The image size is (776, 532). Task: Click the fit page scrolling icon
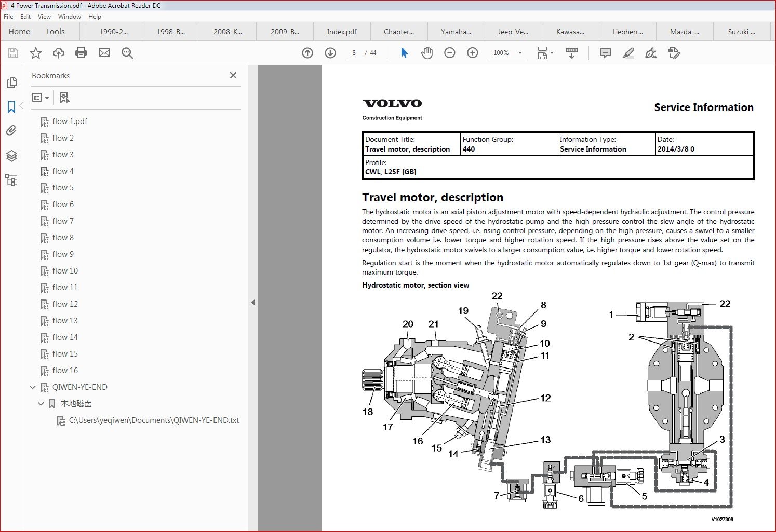point(542,53)
